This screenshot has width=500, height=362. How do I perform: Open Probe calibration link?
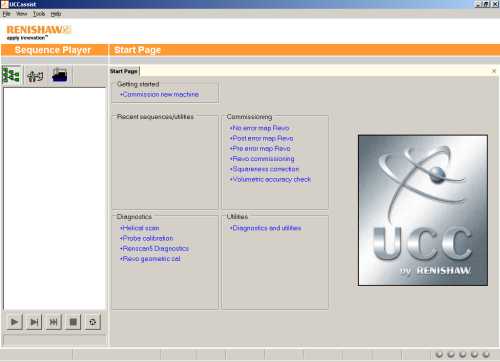coord(147,239)
